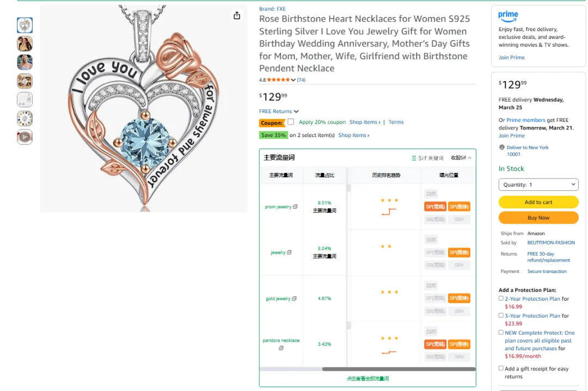Click the copy icon beside the 'jewelry' keyword

289,252
